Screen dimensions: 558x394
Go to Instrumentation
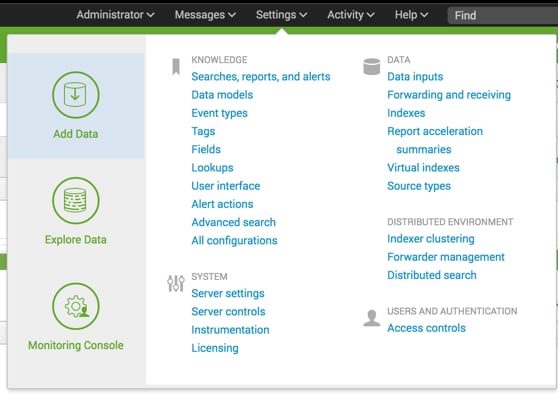(x=230, y=330)
